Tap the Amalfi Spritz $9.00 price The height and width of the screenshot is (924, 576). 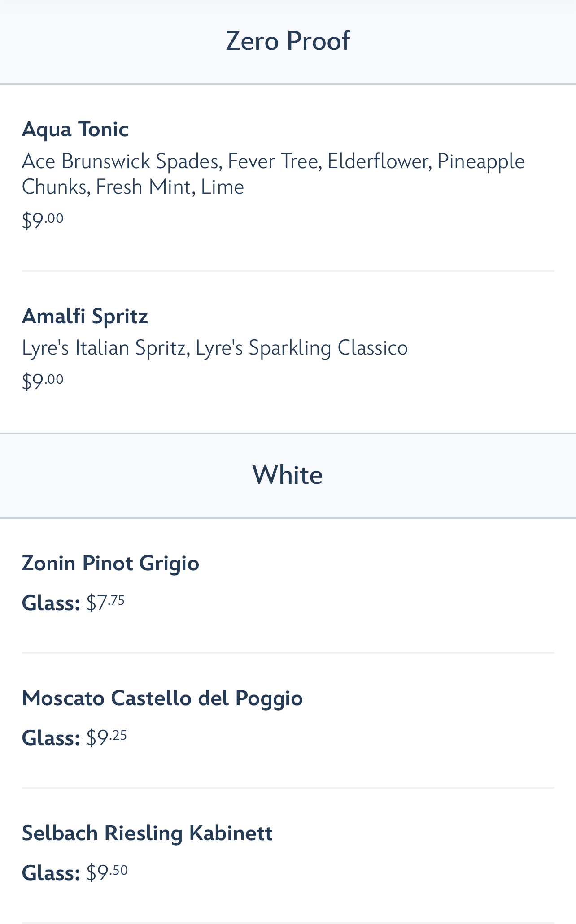pyautogui.click(x=43, y=381)
